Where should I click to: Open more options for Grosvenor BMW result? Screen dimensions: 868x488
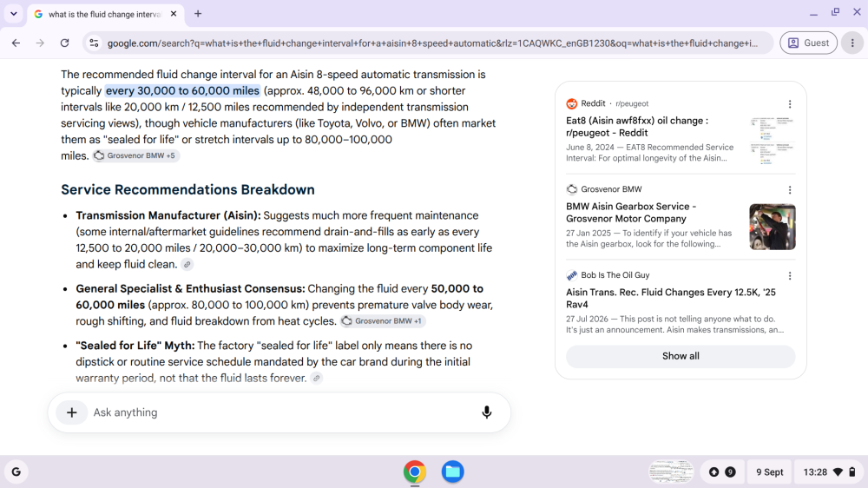790,190
